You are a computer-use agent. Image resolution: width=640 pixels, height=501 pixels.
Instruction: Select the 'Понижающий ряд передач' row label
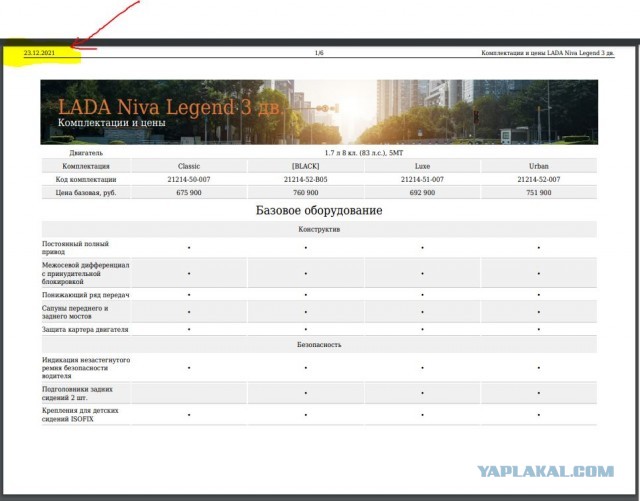coord(86,295)
